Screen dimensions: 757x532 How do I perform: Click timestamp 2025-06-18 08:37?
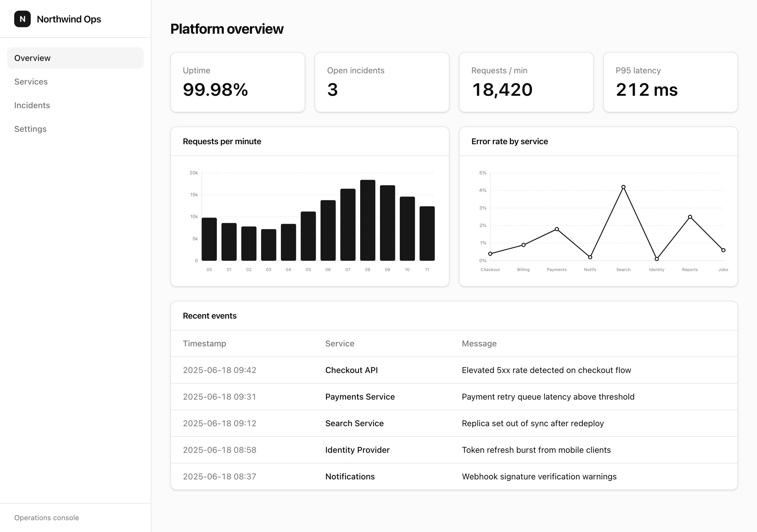pos(220,477)
